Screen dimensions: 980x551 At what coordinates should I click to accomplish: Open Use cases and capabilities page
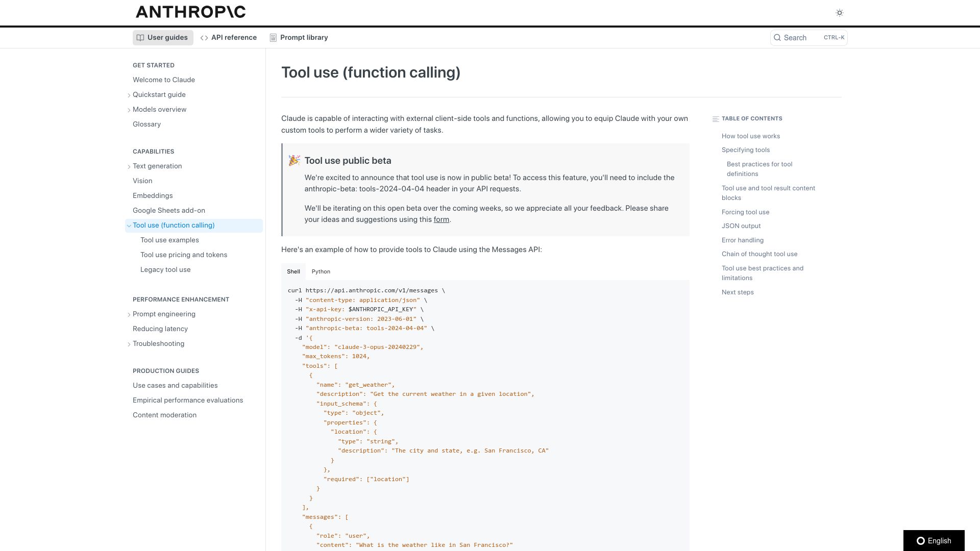(175, 386)
